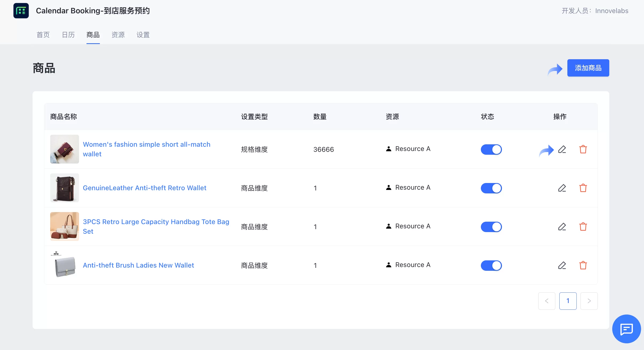The width and height of the screenshot is (644, 350).
Task: Open GenuineLeather Anti-theft Retro Wallet link
Action: [144, 188]
